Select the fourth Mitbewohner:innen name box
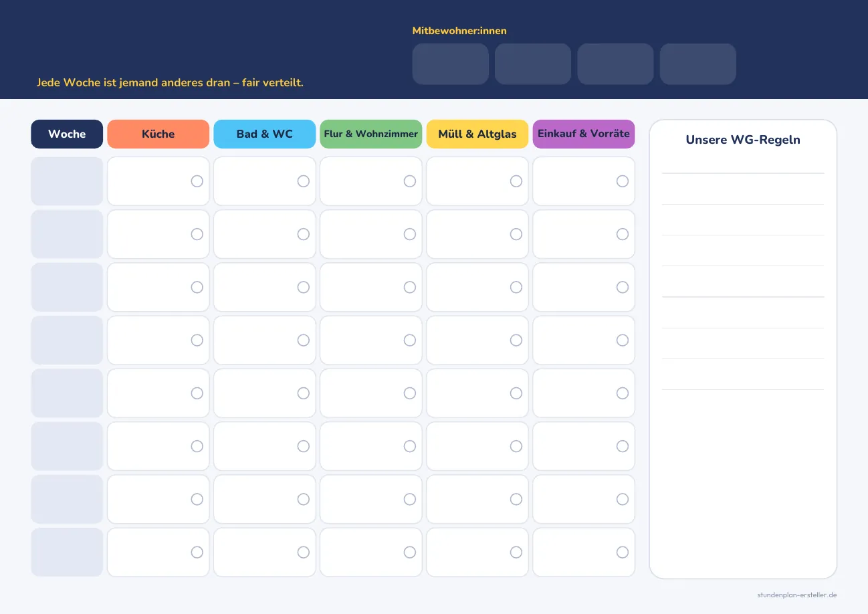The width and height of the screenshot is (868, 614). [698, 64]
